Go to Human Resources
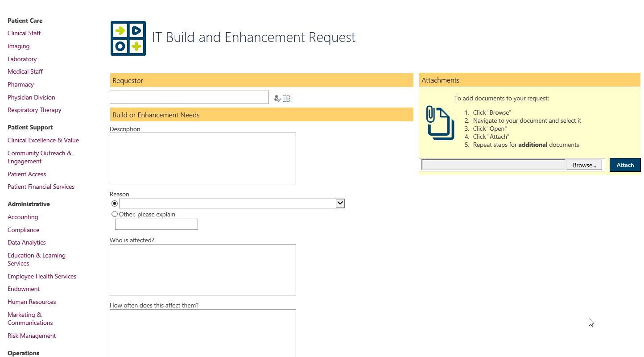Image resolution: width=644 pixels, height=357 pixels. pos(32,302)
